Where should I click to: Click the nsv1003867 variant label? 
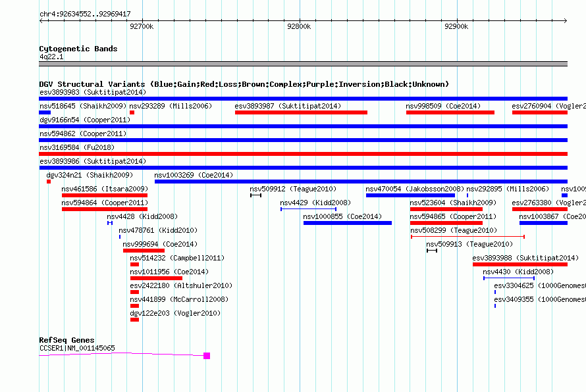552,216
